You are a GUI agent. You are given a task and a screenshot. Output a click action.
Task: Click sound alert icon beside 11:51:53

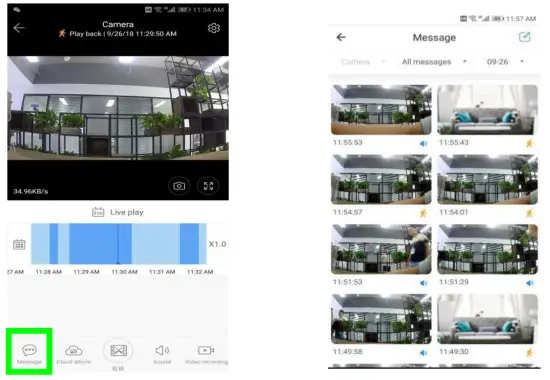424,283
